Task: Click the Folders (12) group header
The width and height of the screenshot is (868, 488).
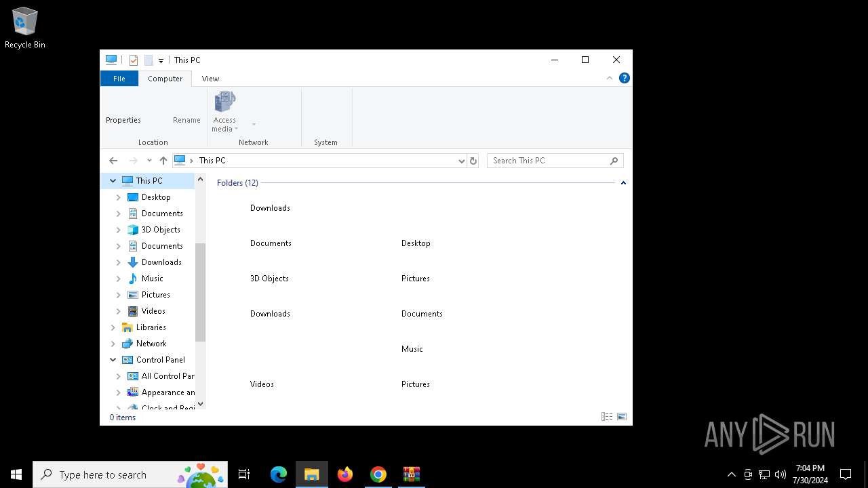Action: [x=237, y=183]
